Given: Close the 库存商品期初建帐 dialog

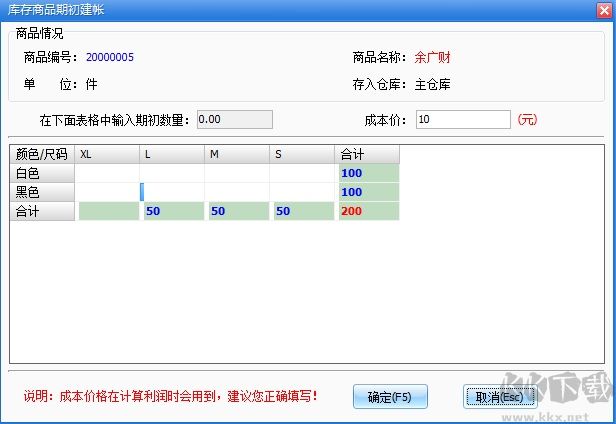Looking at the screenshot, I should pos(604,10).
